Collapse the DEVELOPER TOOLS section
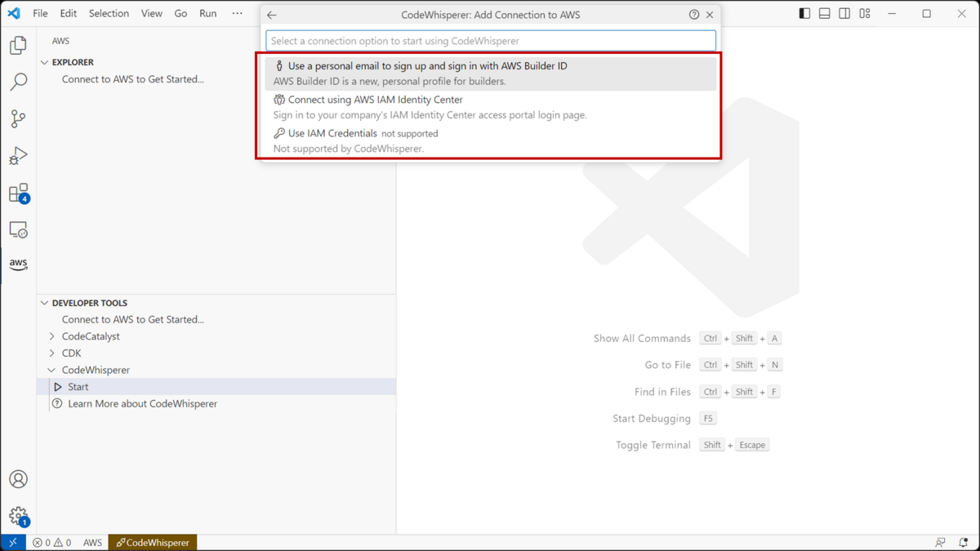 (45, 303)
